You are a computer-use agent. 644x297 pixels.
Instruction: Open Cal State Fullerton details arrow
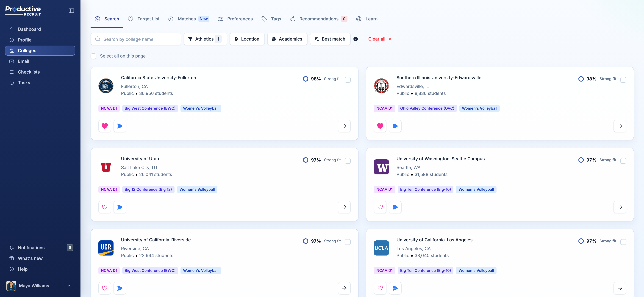(x=344, y=126)
